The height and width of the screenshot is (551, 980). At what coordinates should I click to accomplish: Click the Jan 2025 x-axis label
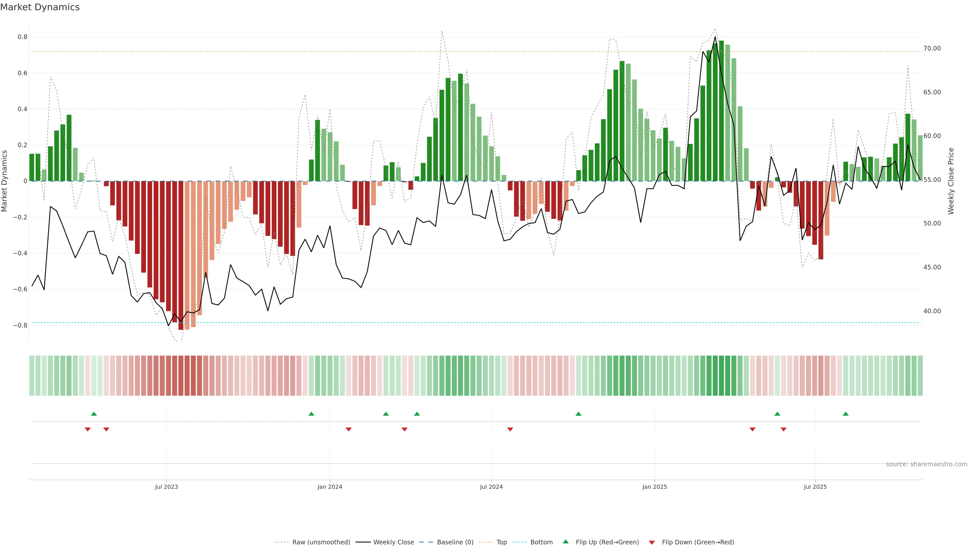coord(654,487)
